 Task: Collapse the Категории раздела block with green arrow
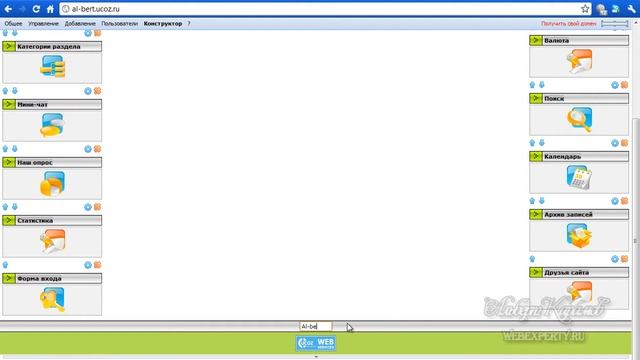9,47
